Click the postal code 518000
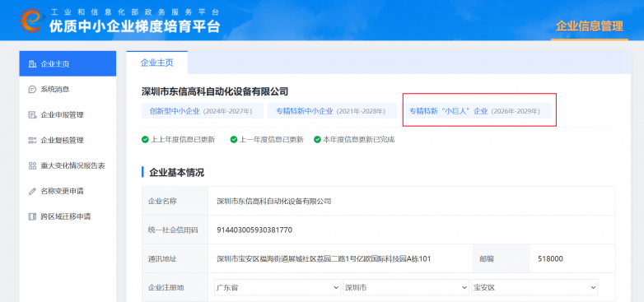Image resolution: width=644 pixels, height=302 pixels. tap(550, 259)
